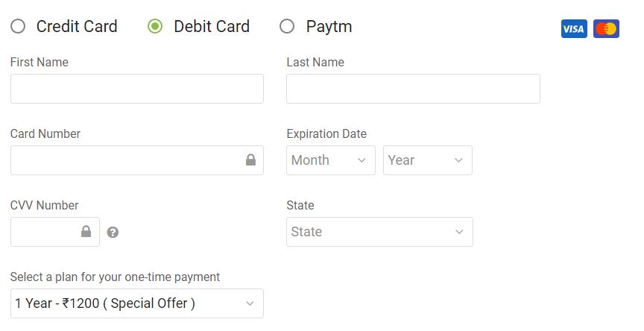Open the expiration Year dropdown
Viewport: 644px width, 331px height.
point(428,160)
